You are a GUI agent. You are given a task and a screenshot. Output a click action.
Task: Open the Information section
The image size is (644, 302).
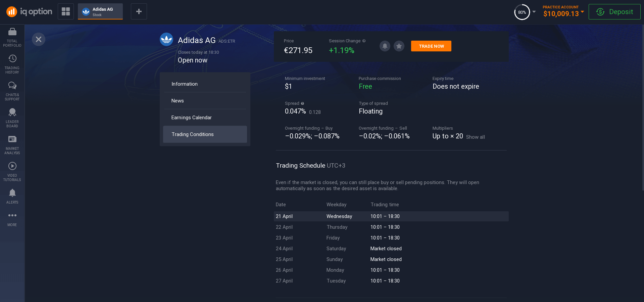(x=205, y=84)
